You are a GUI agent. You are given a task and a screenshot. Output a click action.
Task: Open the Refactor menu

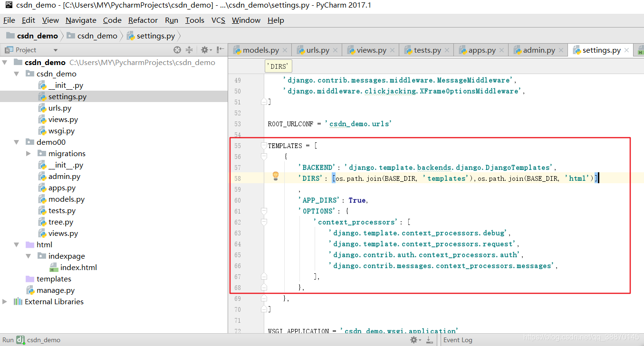point(143,20)
